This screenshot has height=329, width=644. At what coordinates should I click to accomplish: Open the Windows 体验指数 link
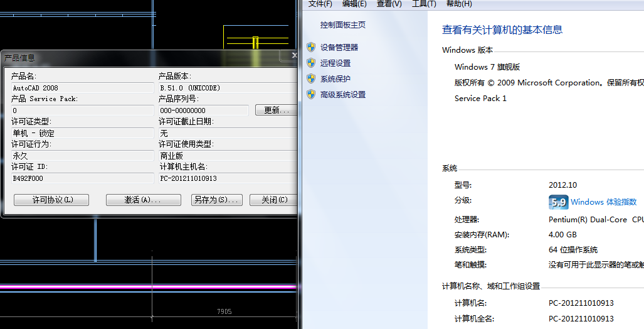point(604,202)
